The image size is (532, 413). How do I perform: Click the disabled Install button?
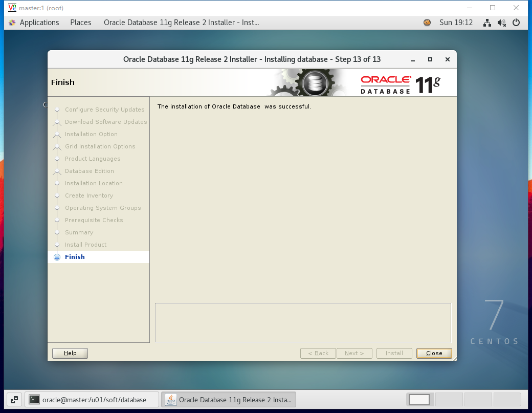click(x=394, y=353)
